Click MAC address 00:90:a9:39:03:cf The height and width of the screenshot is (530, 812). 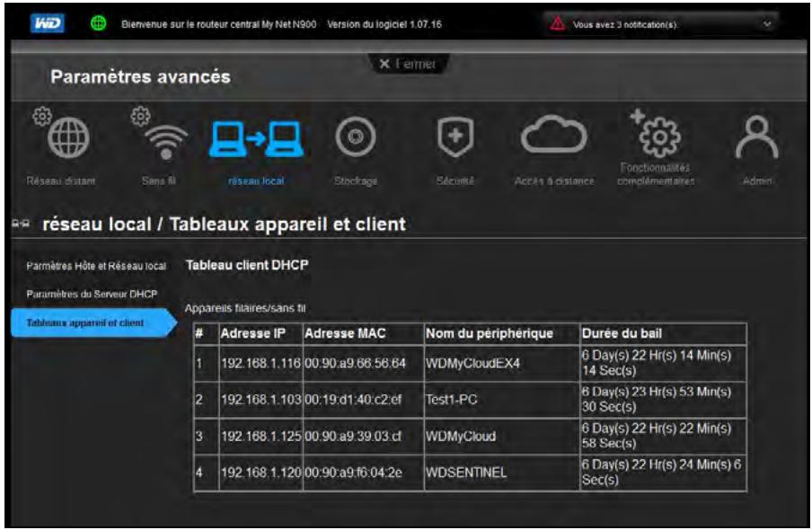(x=353, y=437)
